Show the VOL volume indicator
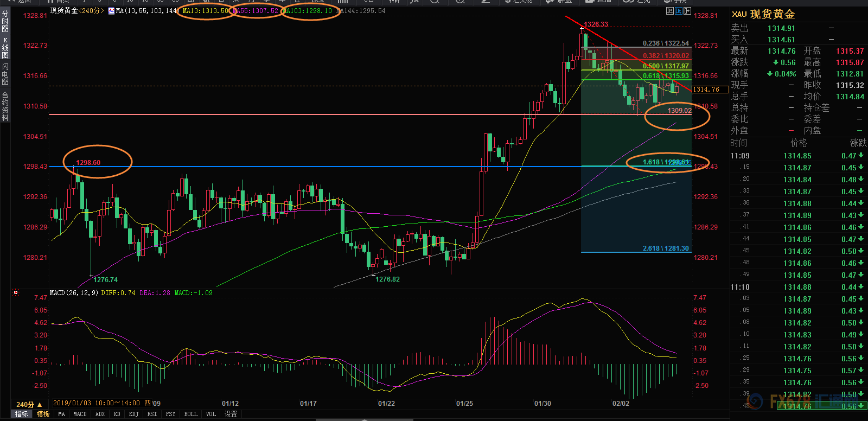The width and height of the screenshot is (868, 421). click(211, 414)
